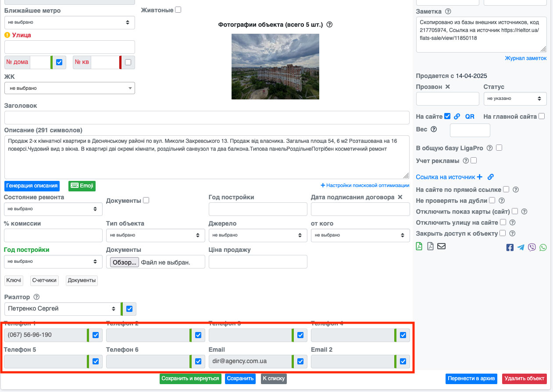553x392 pixels.
Task: Click the QR code link
Action: 470,117
